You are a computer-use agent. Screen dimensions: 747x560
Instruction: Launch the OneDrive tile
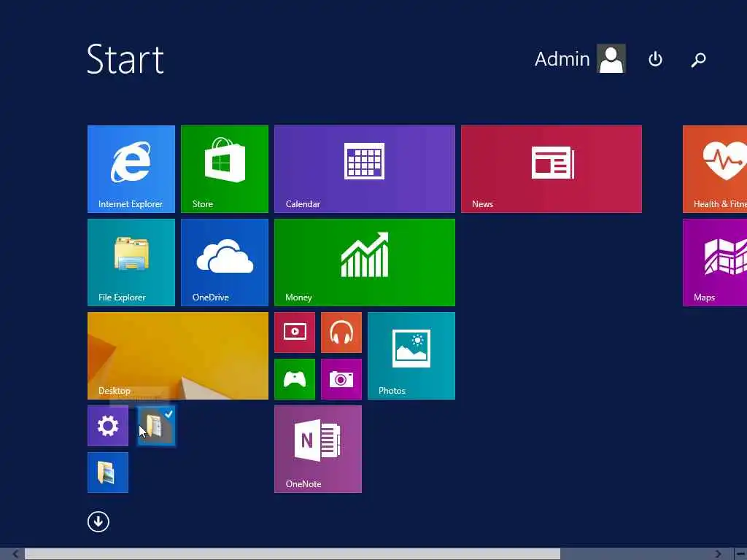point(225,262)
